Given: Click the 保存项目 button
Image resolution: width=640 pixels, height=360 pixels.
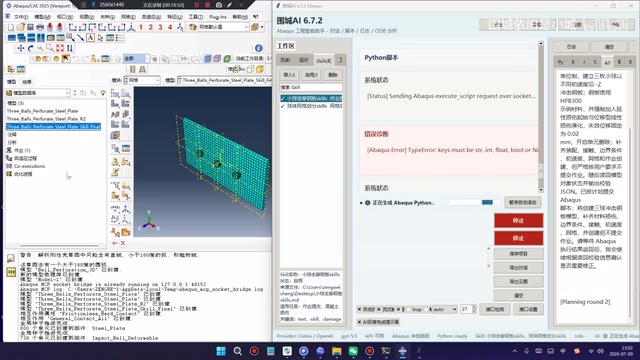Looking at the screenshot, I should pos(518,253).
